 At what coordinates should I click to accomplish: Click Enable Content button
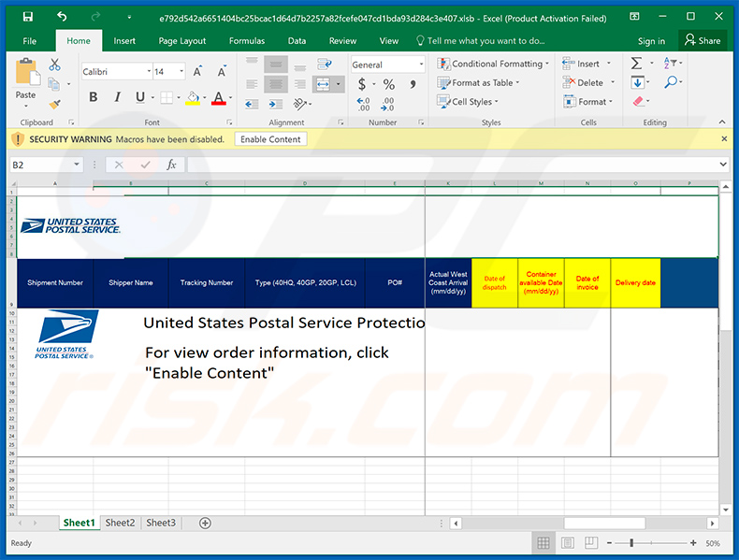270,139
